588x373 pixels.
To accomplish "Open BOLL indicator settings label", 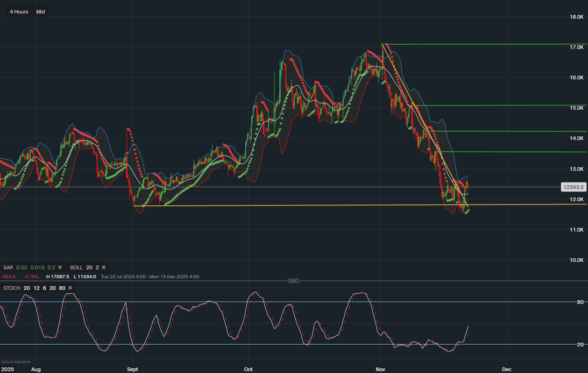I will click(x=76, y=267).
